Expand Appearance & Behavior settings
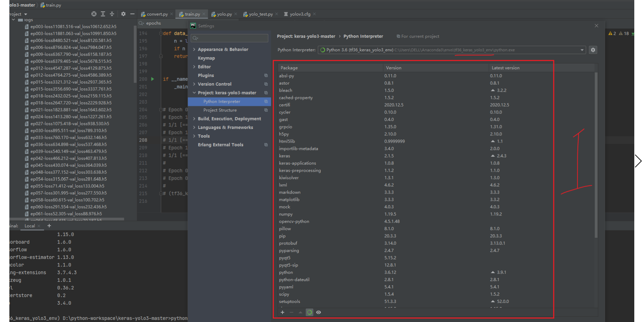Image resolution: width=644 pixels, height=322 pixels. (x=194, y=49)
